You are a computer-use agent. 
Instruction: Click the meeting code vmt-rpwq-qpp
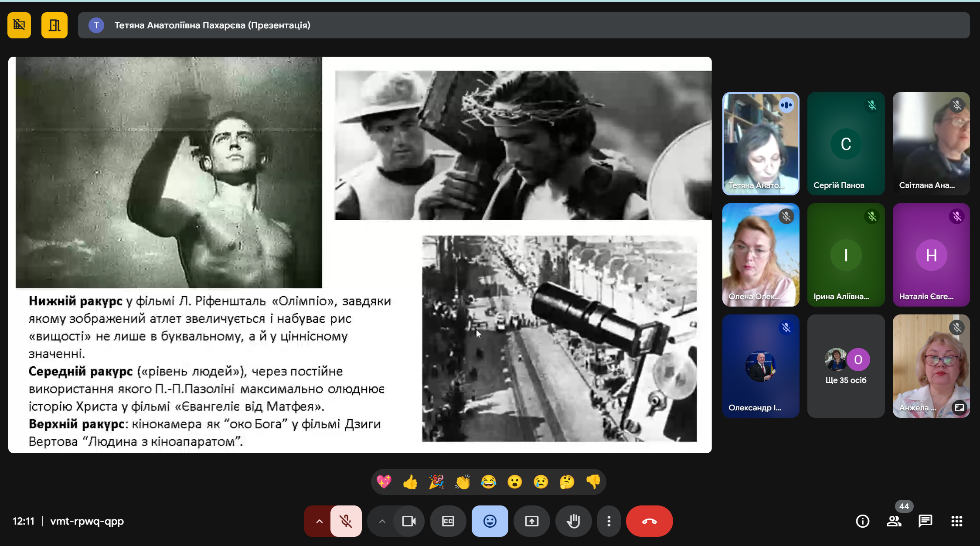pos(87,521)
